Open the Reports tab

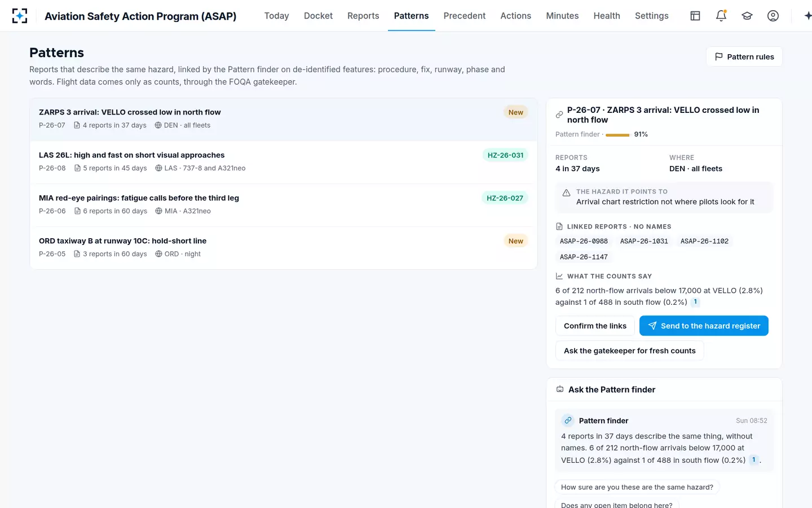pyautogui.click(x=363, y=16)
